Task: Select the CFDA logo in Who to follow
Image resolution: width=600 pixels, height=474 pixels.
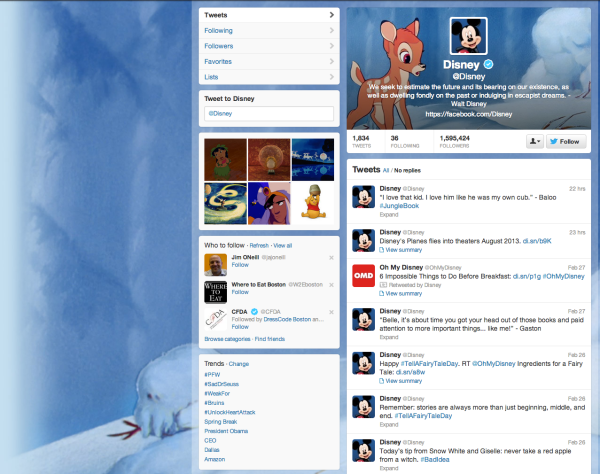Action: click(215, 319)
